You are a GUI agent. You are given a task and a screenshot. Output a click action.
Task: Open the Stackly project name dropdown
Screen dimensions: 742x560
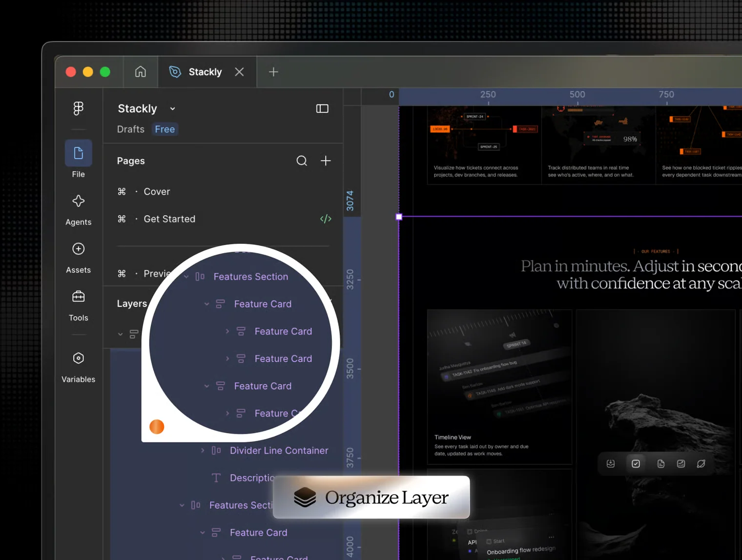(x=172, y=109)
